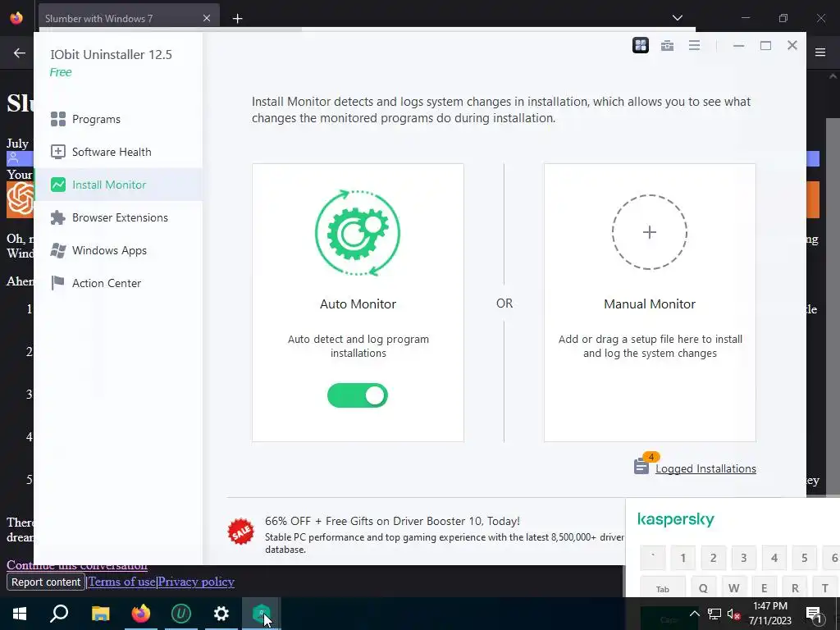The image size is (840, 630).
Task: Click the IObit Uninstaller 12.5 title
Action: tap(111, 55)
